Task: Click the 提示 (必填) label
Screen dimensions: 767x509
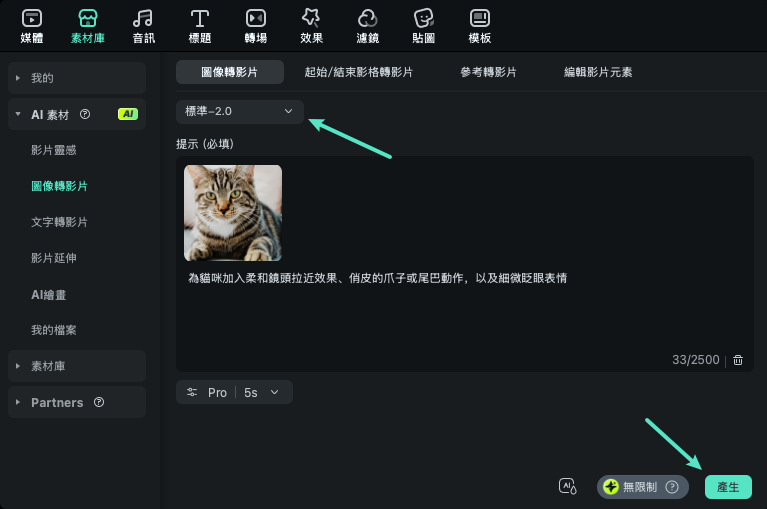Action: pos(205,144)
